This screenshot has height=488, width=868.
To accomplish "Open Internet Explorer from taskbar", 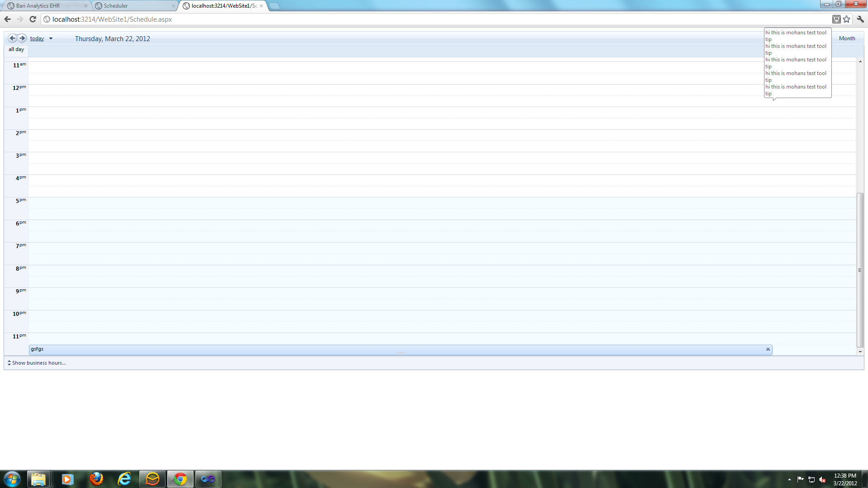I will click(x=124, y=479).
